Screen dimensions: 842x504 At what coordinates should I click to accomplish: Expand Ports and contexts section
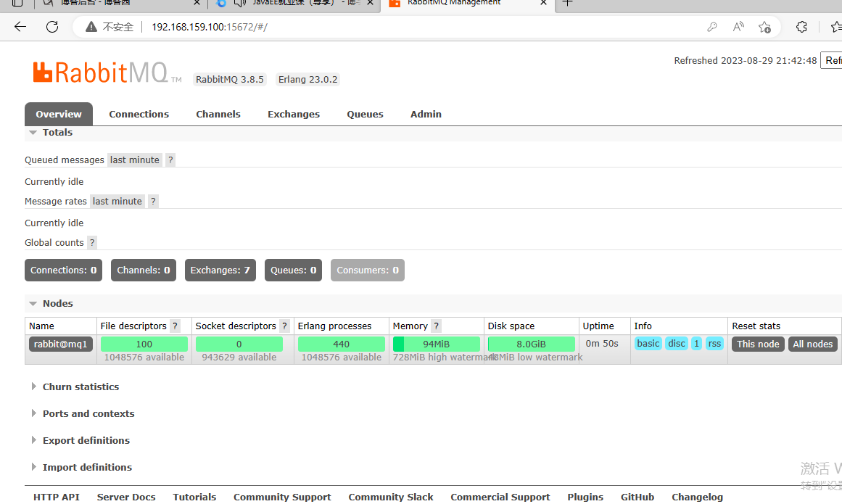88,414
